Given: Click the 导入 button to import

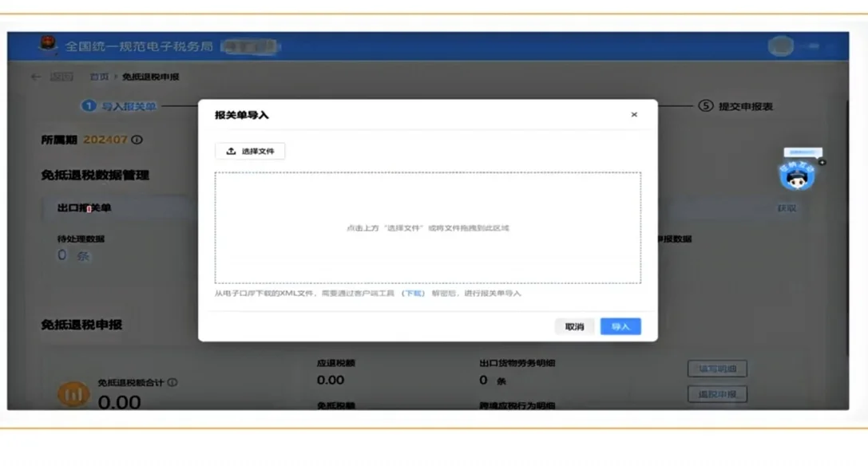Looking at the screenshot, I should click(620, 326).
